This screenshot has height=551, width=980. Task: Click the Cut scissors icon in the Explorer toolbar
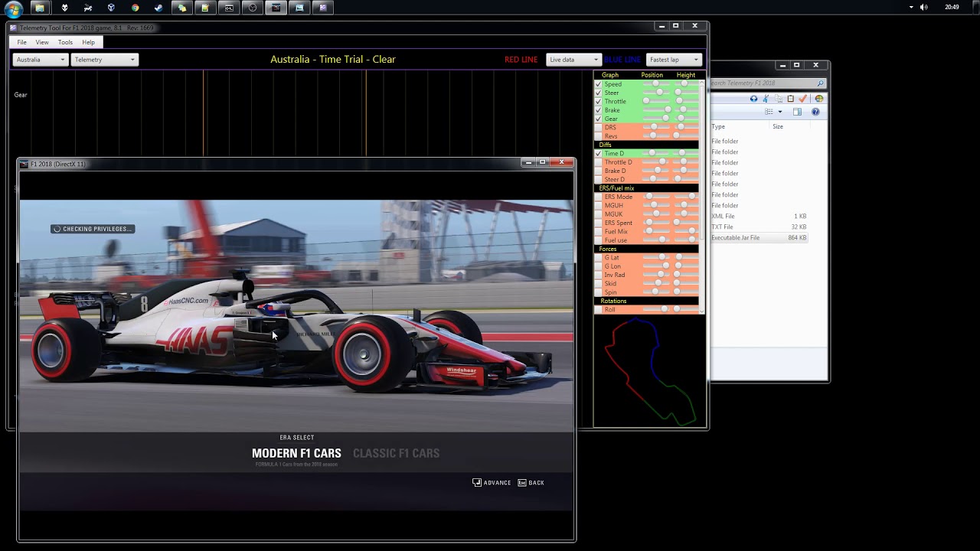pyautogui.click(x=766, y=99)
